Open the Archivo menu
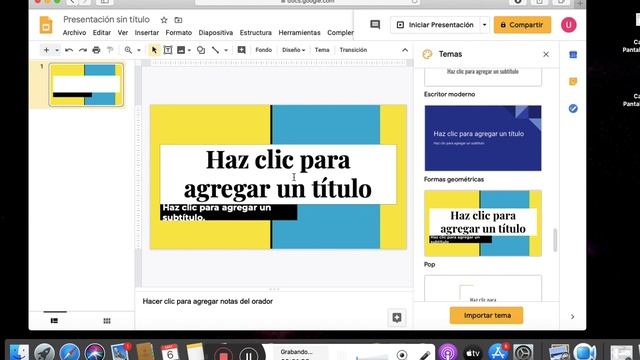The image size is (640, 360). pyautogui.click(x=74, y=33)
